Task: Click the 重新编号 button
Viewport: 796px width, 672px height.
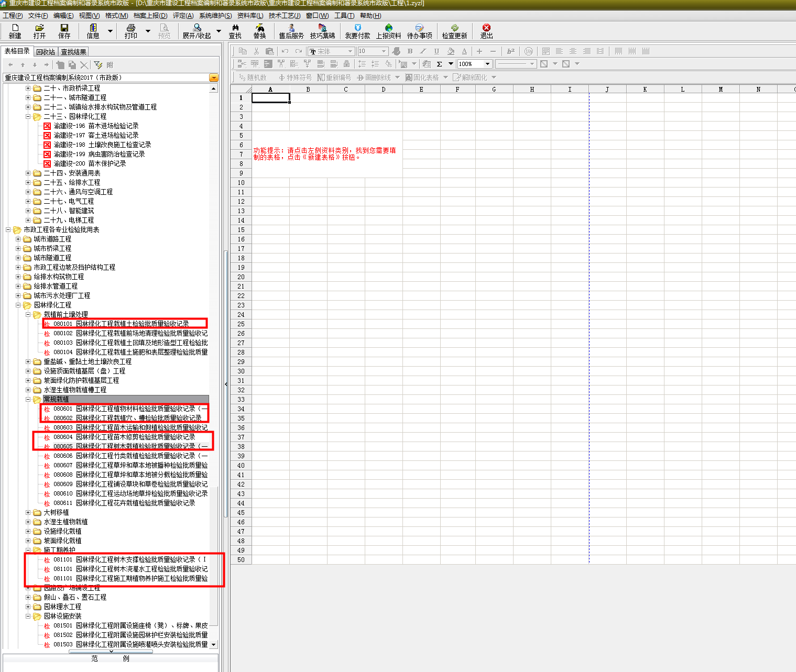Action: [334, 78]
